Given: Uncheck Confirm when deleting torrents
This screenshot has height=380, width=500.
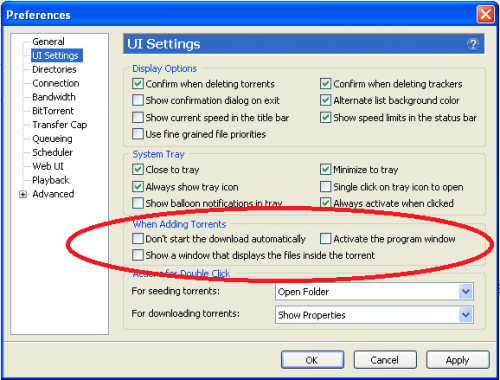Looking at the screenshot, I should [138, 83].
